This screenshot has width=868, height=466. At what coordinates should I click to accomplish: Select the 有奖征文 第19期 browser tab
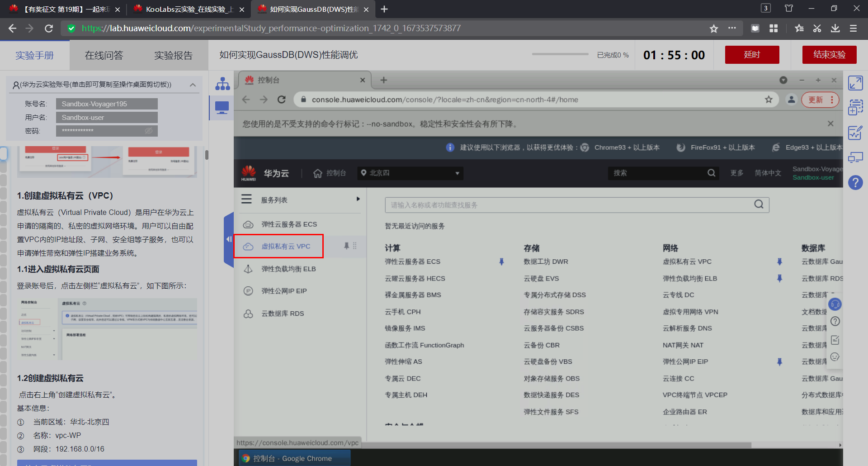[x=64, y=9]
